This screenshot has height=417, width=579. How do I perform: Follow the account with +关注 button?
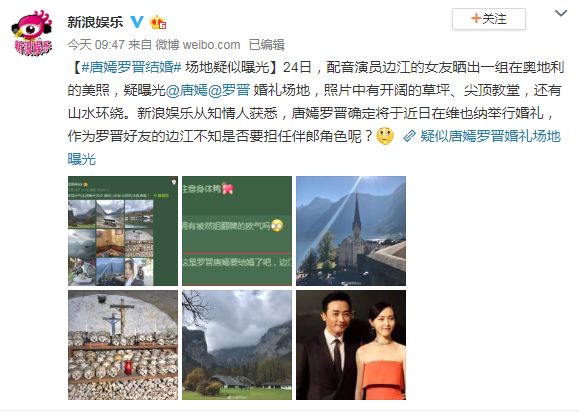(489, 18)
